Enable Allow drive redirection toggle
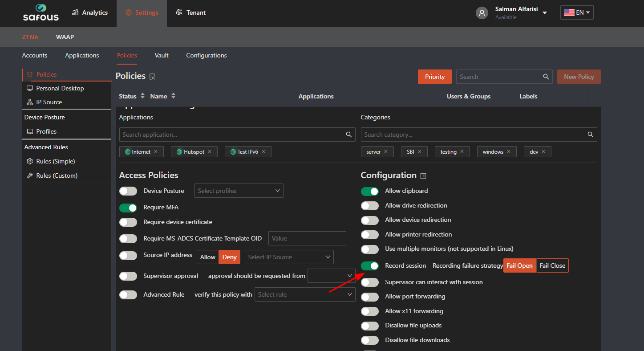This screenshot has height=351, width=644. pos(369,206)
